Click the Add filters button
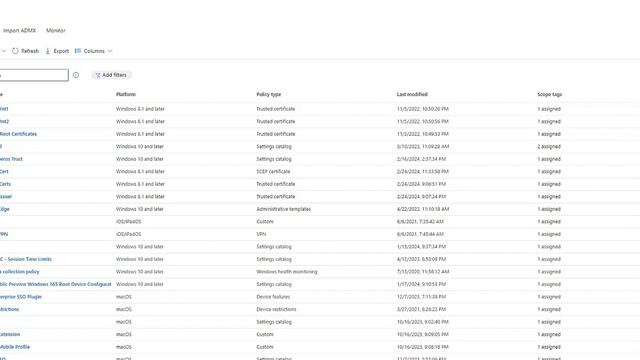 [111, 75]
